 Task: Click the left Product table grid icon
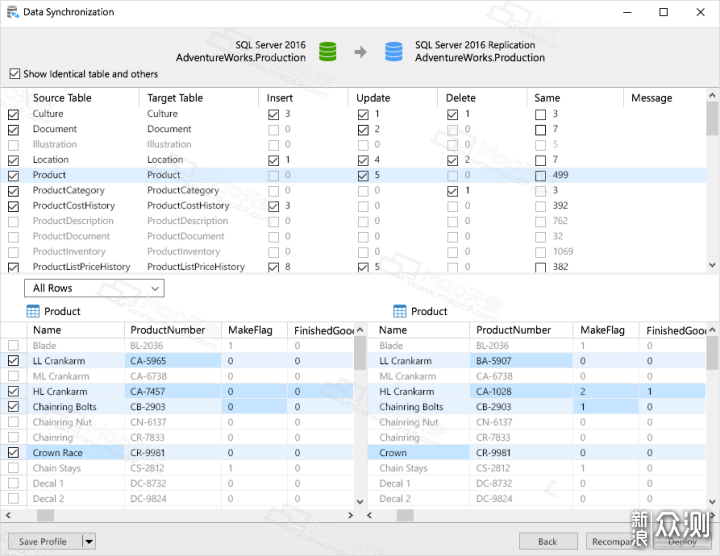(33, 311)
